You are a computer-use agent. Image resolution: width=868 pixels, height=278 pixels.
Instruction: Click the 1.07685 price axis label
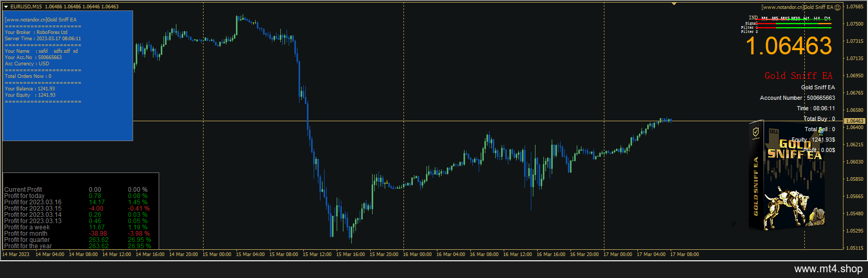[854, 7]
